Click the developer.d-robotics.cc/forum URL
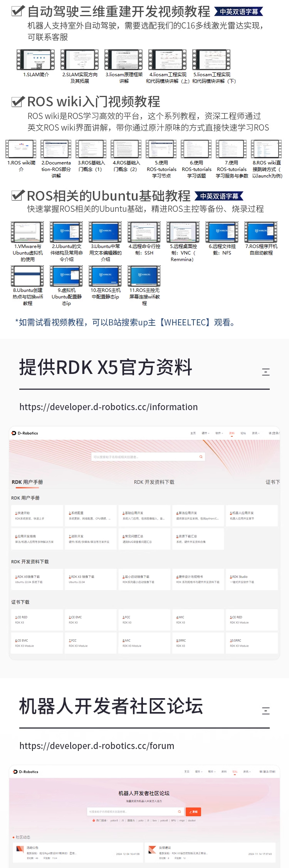The image size is (289, 868). 97,746
